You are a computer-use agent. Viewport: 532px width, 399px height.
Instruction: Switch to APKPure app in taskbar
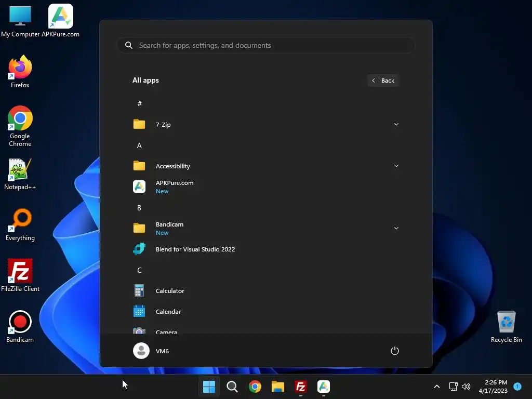324,387
